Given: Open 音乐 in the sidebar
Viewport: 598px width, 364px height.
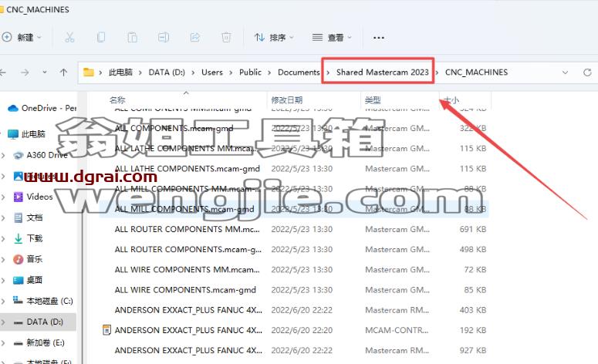Looking at the screenshot, I should [29, 259].
